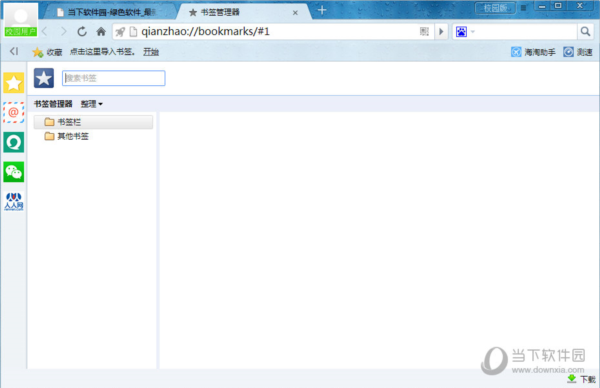Collapse the sidebar with the arrow toggle
The height and width of the screenshot is (388, 600).
point(14,51)
